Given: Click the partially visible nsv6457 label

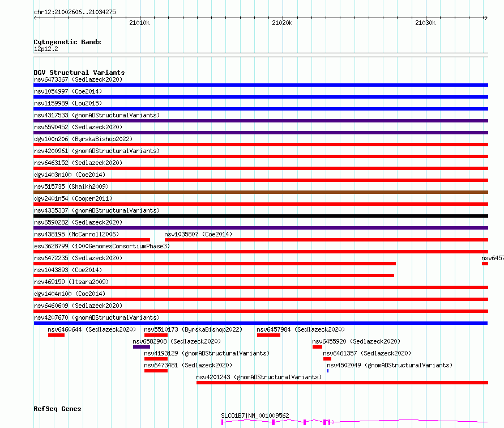Looking at the screenshot, I should click(x=493, y=258).
